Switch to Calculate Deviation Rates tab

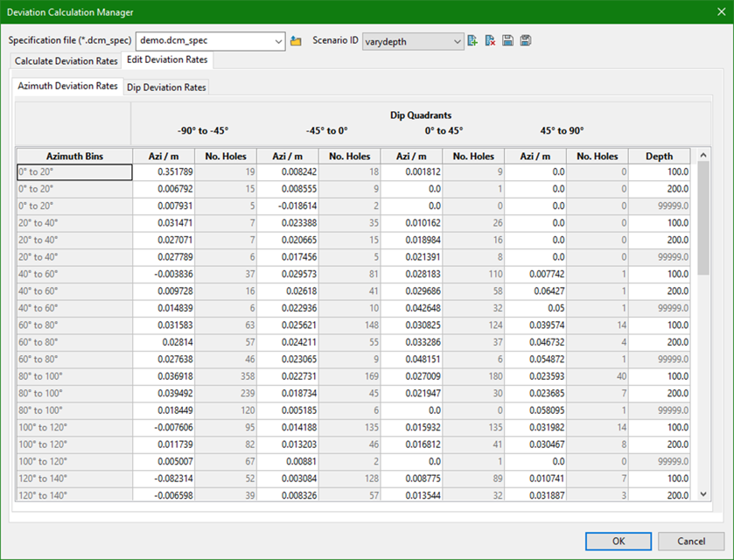(x=66, y=61)
